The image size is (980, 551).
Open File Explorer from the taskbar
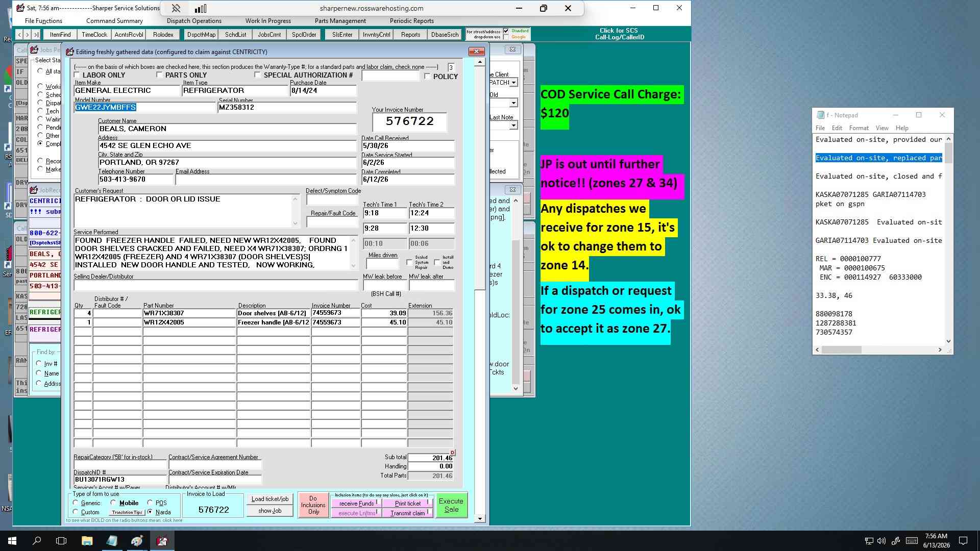coord(87,541)
